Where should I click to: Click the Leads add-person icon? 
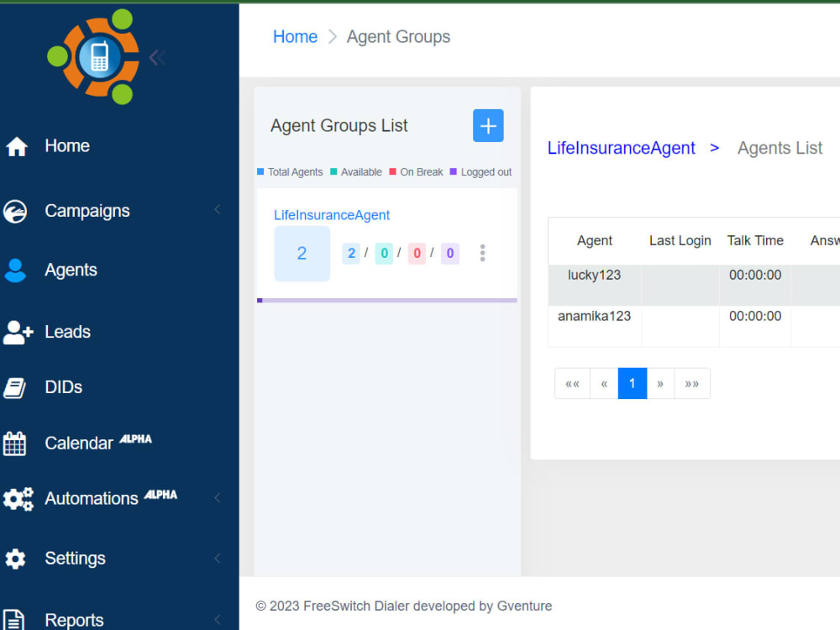18,332
